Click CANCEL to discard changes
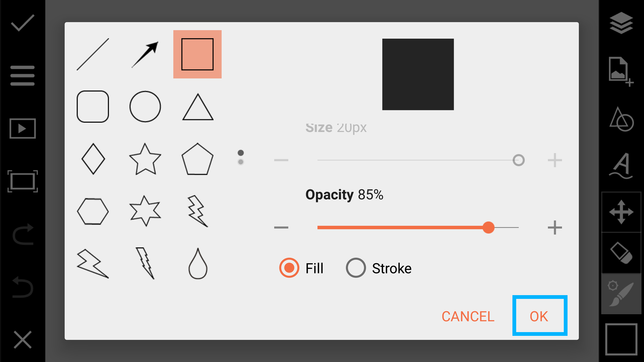 [467, 316]
